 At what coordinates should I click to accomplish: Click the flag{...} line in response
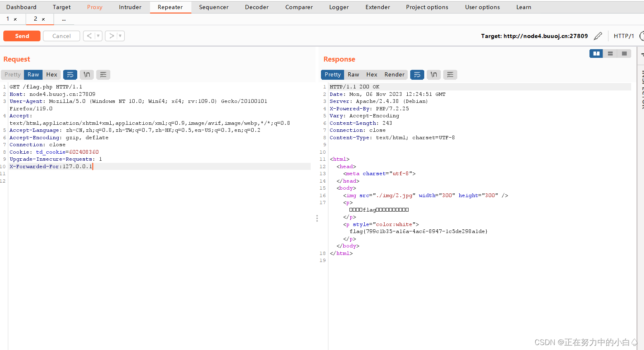(418, 231)
